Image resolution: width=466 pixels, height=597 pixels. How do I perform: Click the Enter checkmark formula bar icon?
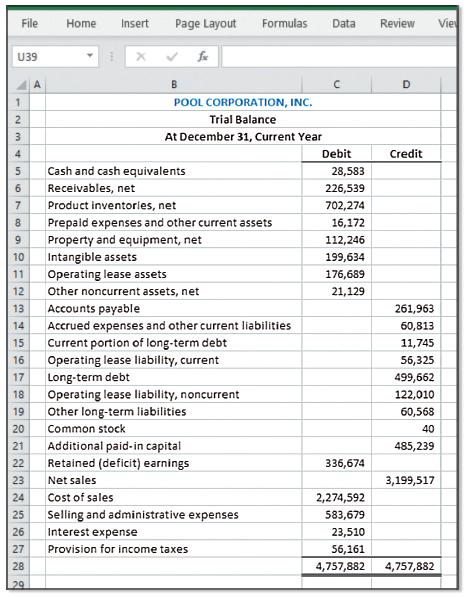point(172,57)
